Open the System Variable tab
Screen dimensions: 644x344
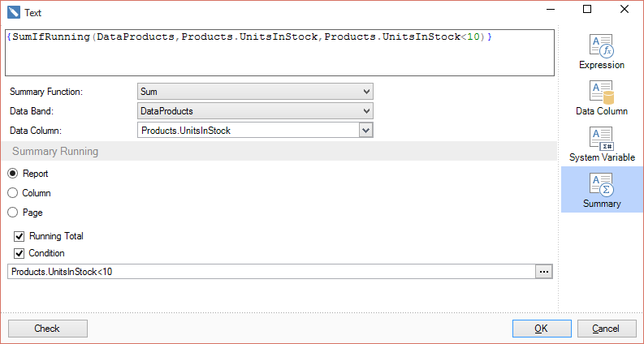pos(602,144)
